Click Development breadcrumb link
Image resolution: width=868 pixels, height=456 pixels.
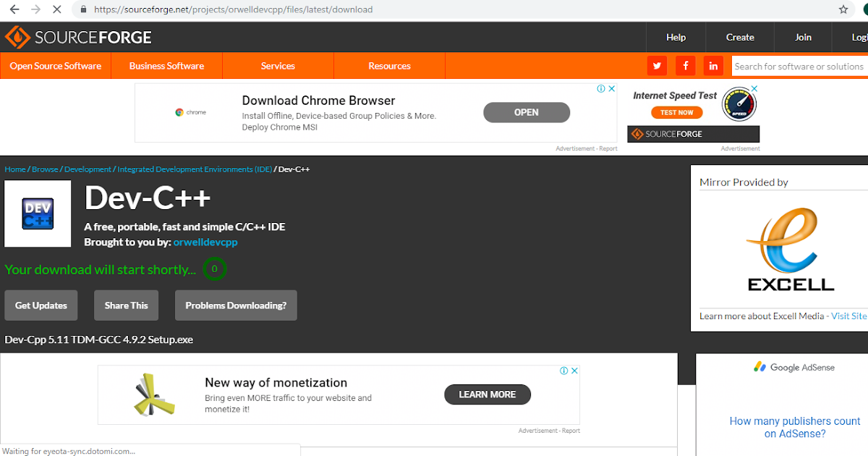pos(88,169)
